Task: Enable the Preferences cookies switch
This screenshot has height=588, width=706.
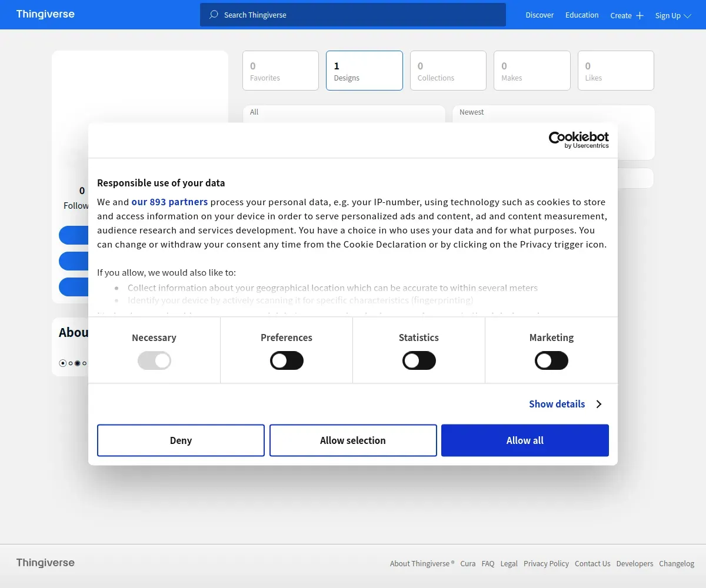Action: pos(287,360)
